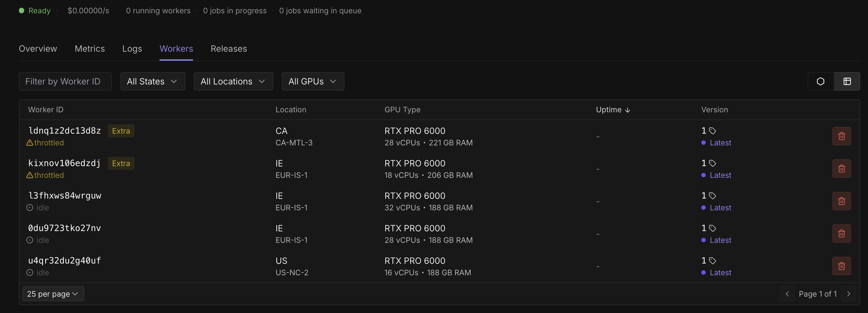Image resolution: width=868 pixels, height=313 pixels.
Task: Click '18 vCPUs • 206 GB RAM' text
Action: tap(429, 175)
